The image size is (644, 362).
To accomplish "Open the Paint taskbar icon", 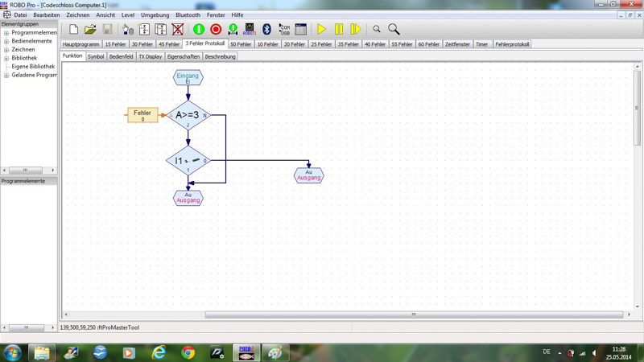I will click(x=275, y=352).
